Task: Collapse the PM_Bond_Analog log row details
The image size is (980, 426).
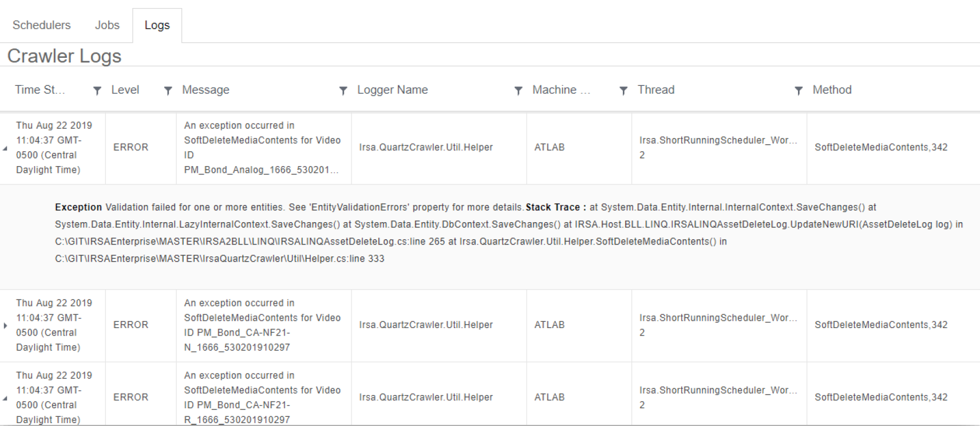Action: (5, 148)
